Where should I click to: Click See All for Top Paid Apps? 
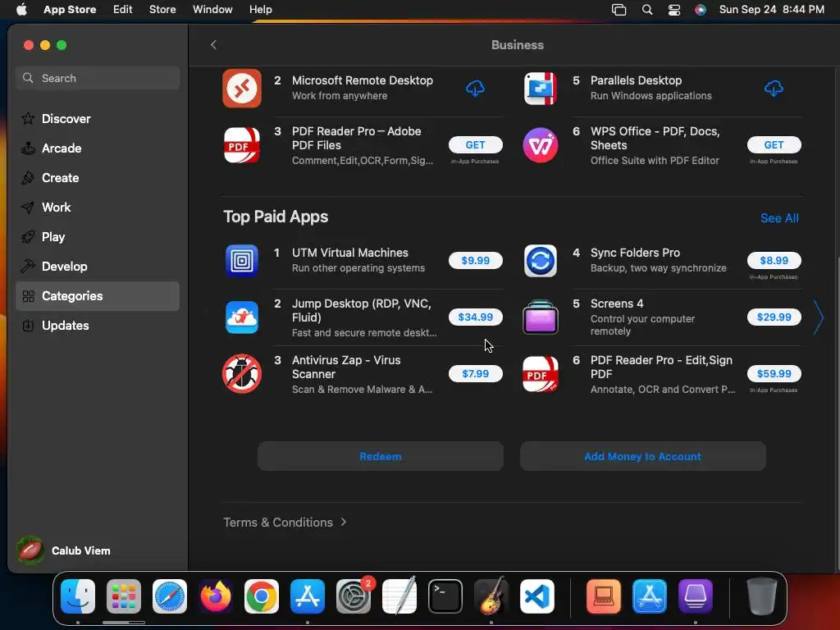tap(779, 218)
